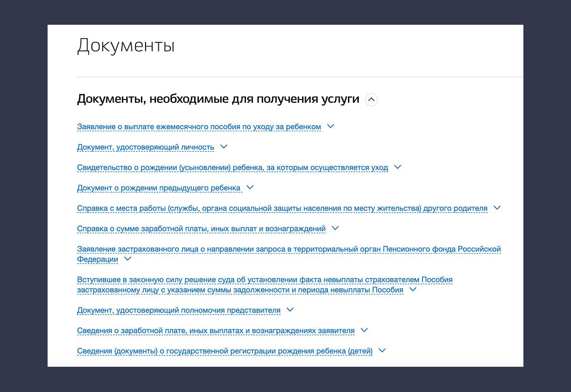Viewport: 571px width, 392px height.
Task: Open 'Документ, удостоверяющий полномочия представителя' link
Action: [179, 310]
